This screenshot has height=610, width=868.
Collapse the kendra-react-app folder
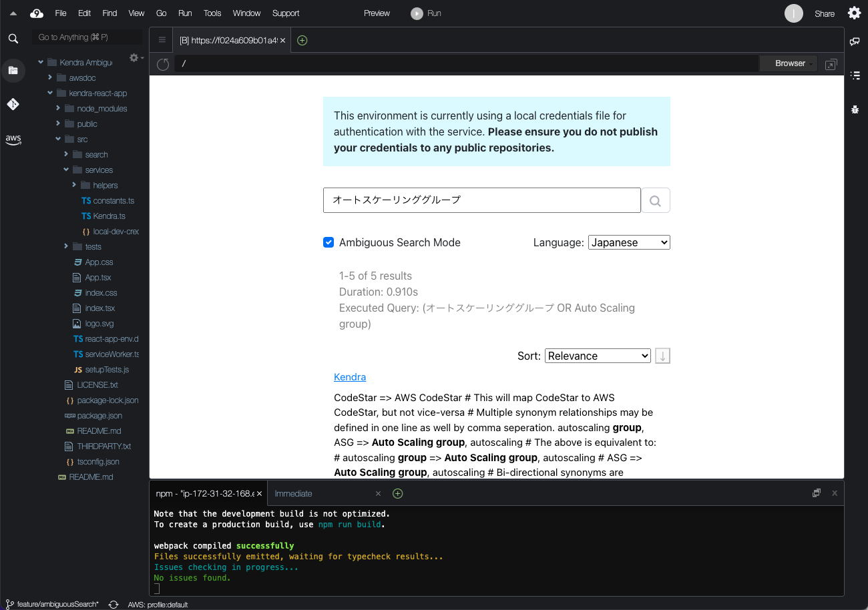click(50, 93)
